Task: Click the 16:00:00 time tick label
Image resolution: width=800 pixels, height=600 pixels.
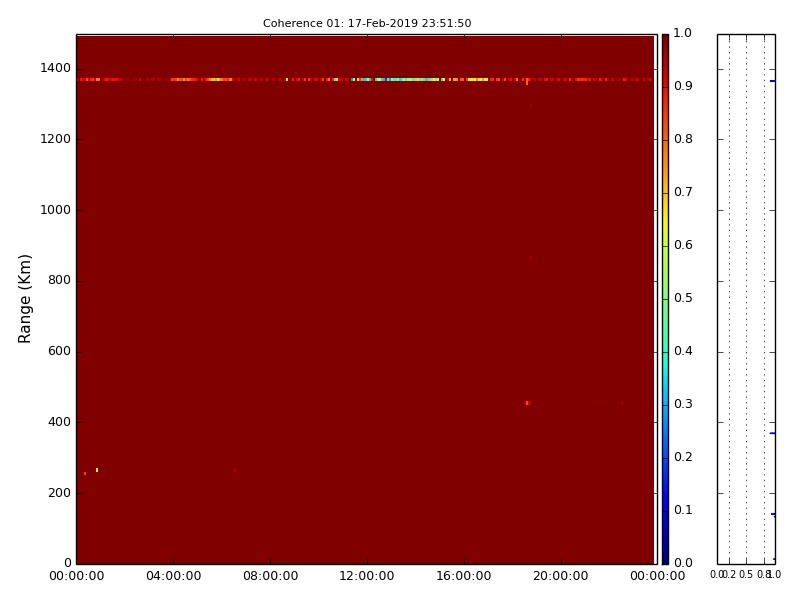Action: (464, 576)
